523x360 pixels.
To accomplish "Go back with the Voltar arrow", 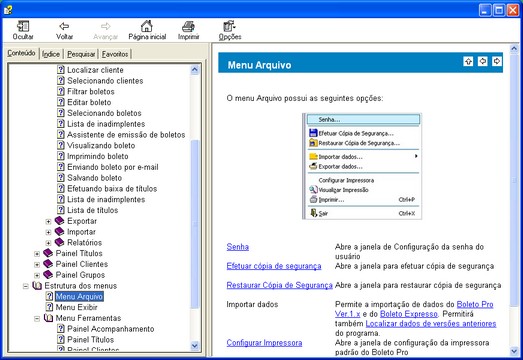I will [64, 26].
